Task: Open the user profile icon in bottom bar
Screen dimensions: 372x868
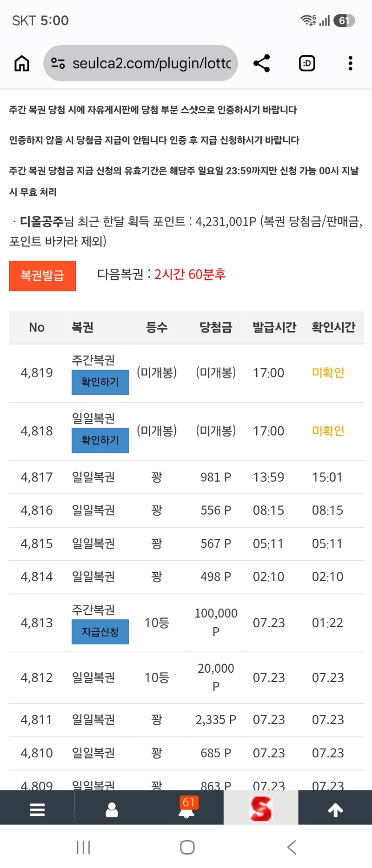Action: pyautogui.click(x=112, y=809)
